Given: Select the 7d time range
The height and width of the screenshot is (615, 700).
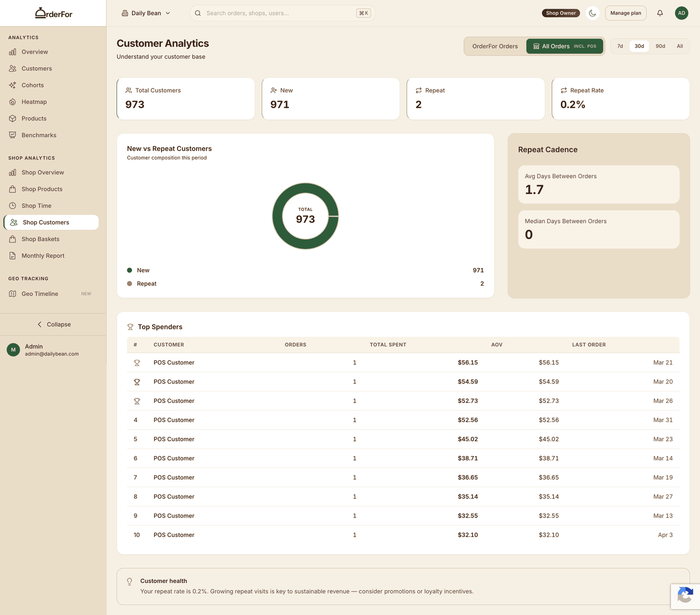Looking at the screenshot, I should [620, 46].
